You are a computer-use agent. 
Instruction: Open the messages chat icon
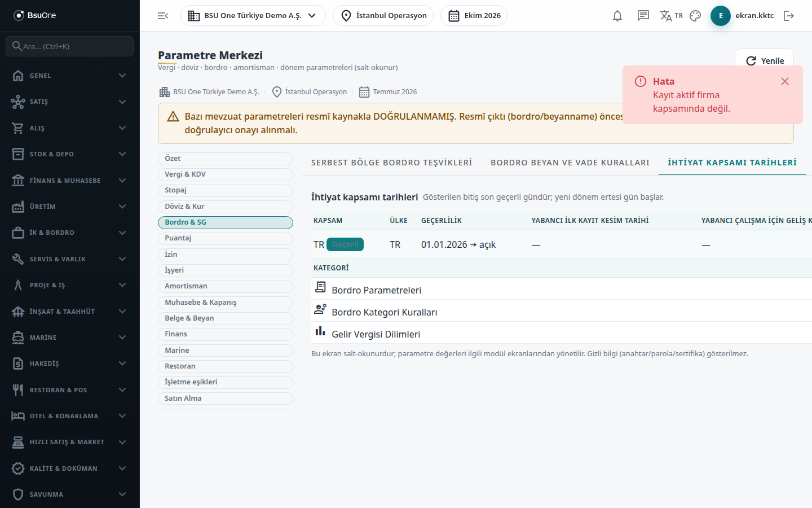coord(643,16)
